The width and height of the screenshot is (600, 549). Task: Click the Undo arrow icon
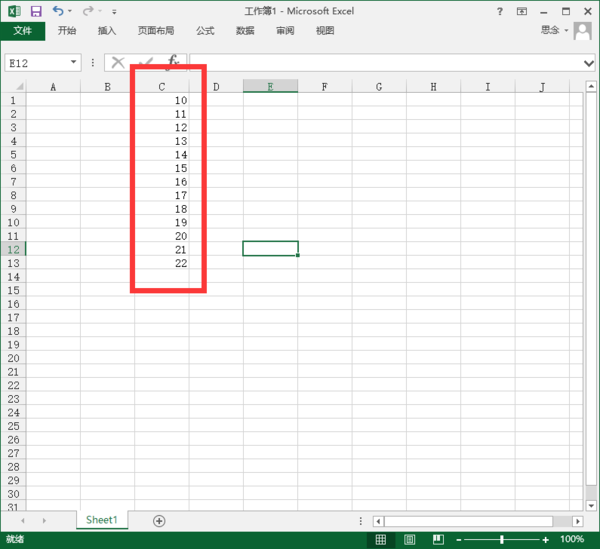58,11
